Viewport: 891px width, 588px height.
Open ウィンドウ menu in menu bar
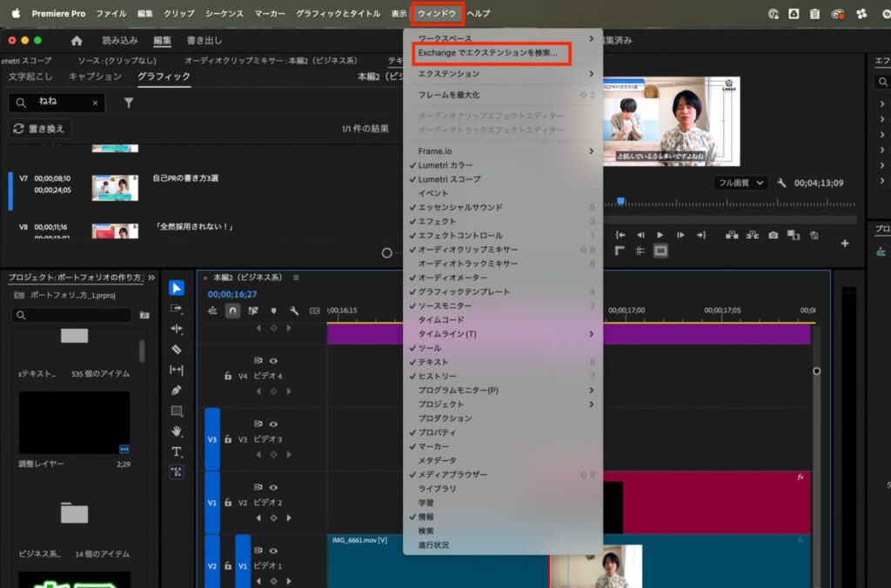click(x=437, y=14)
